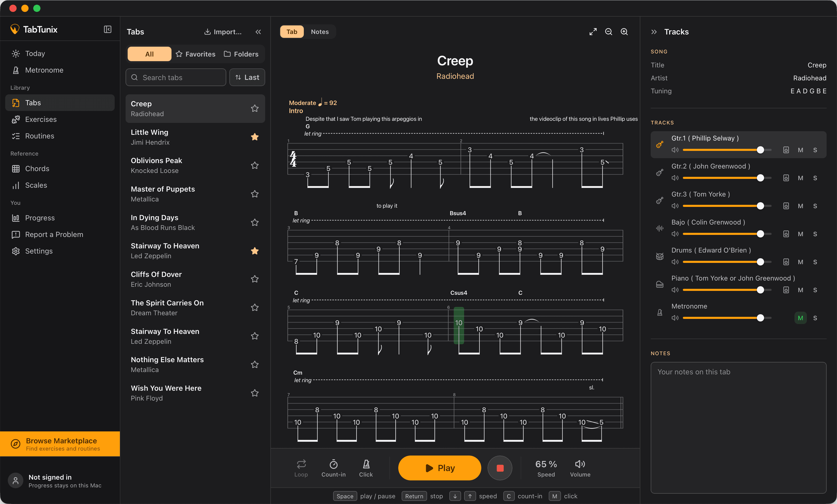837x504 pixels.
Task: Click the Search tabs field
Action: click(x=176, y=77)
